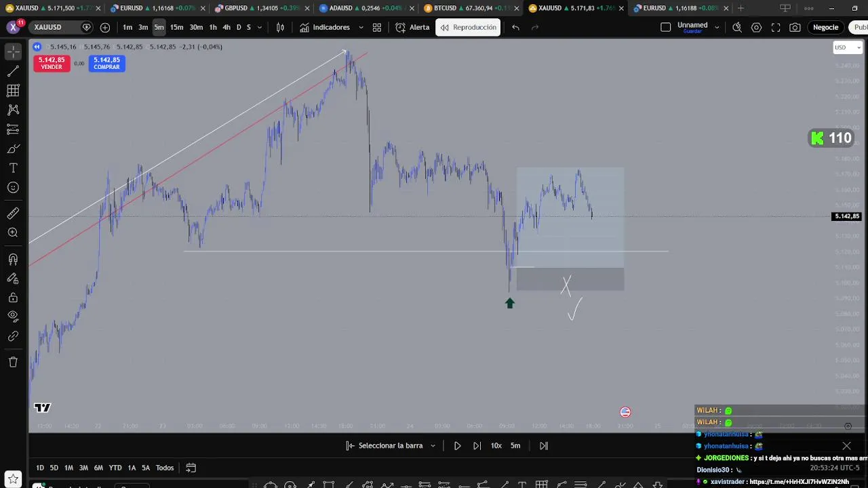Click the COMPRAR buy button
Viewport: 868px width, 488px height.
pos(106,63)
